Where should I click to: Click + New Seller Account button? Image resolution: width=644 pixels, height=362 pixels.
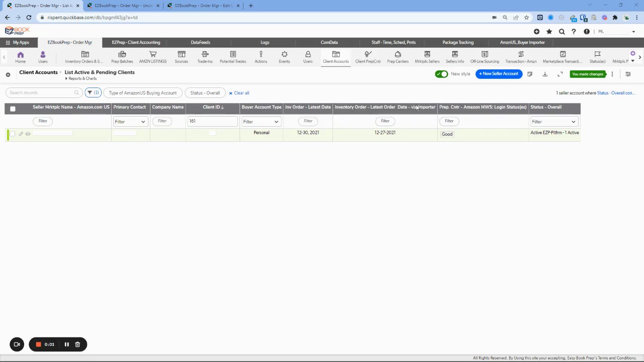pyautogui.click(x=499, y=74)
